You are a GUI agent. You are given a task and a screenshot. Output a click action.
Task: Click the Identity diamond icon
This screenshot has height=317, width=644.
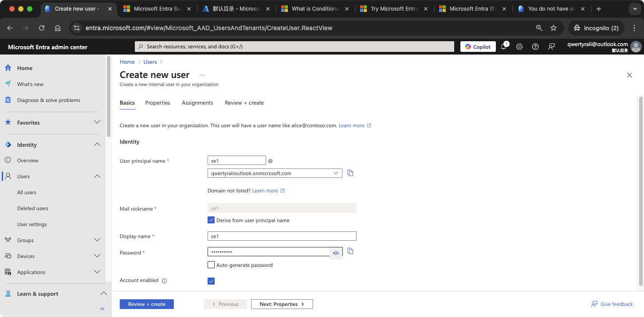(8, 145)
